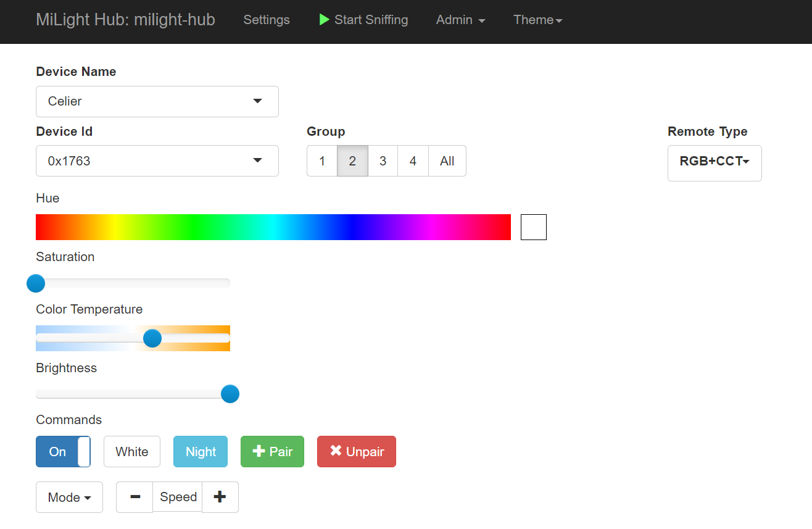The image size is (812, 529).
Task: Click the White command button
Action: click(132, 452)
